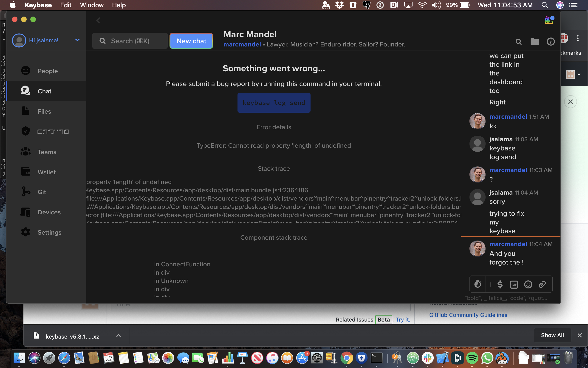This screenshot has width=588, height=368.
Task: Open marcmandel profile link in header
Action: (242, 44)
